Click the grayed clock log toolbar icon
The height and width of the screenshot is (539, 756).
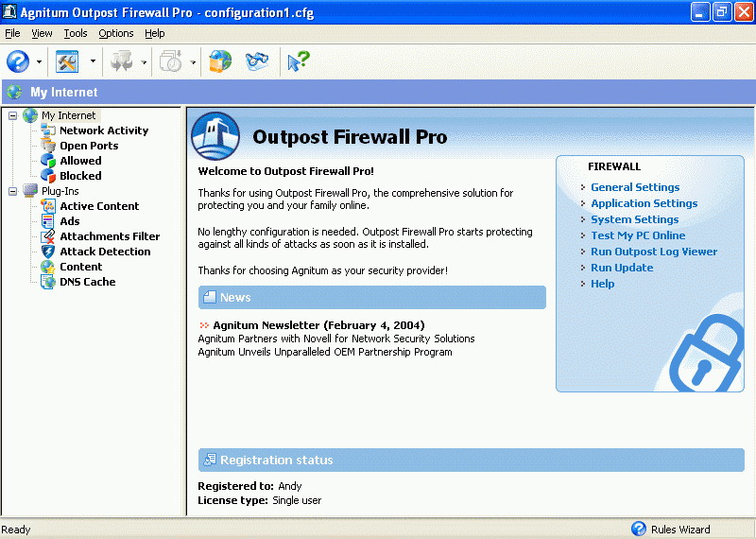tap(171, 61)
